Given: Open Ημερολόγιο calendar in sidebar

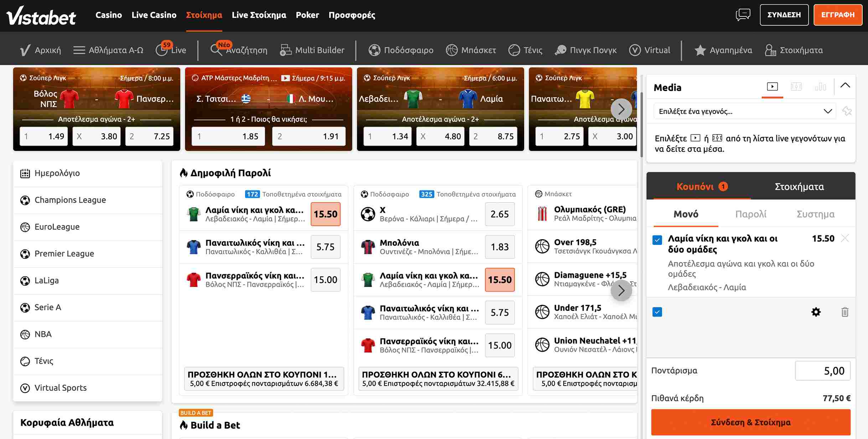Looking at the screenshot, I should [x=88, y=173].
